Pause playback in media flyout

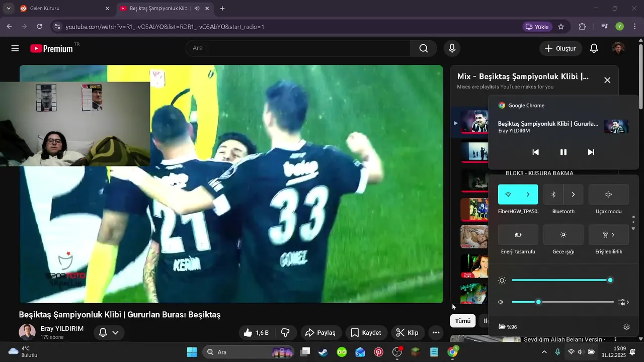click(x=563, y=152)
